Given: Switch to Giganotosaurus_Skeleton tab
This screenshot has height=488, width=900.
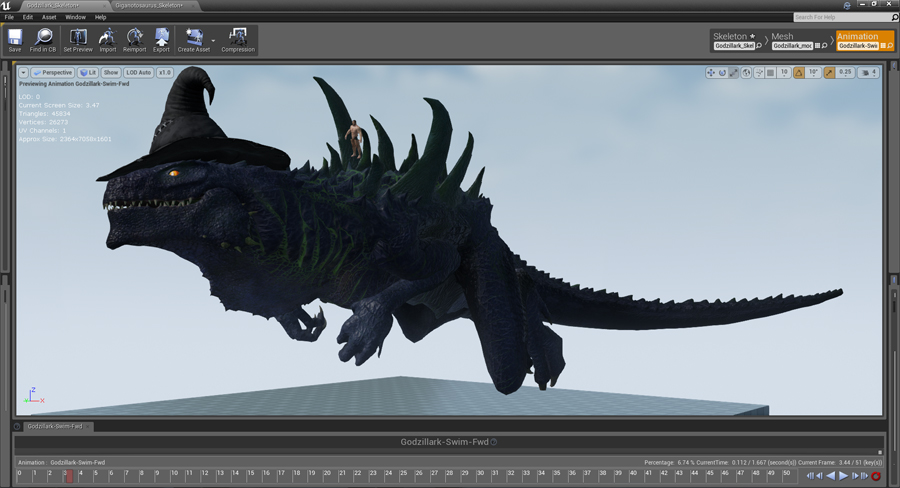Looking at the screenshot, I should click(x=149, y=6).
